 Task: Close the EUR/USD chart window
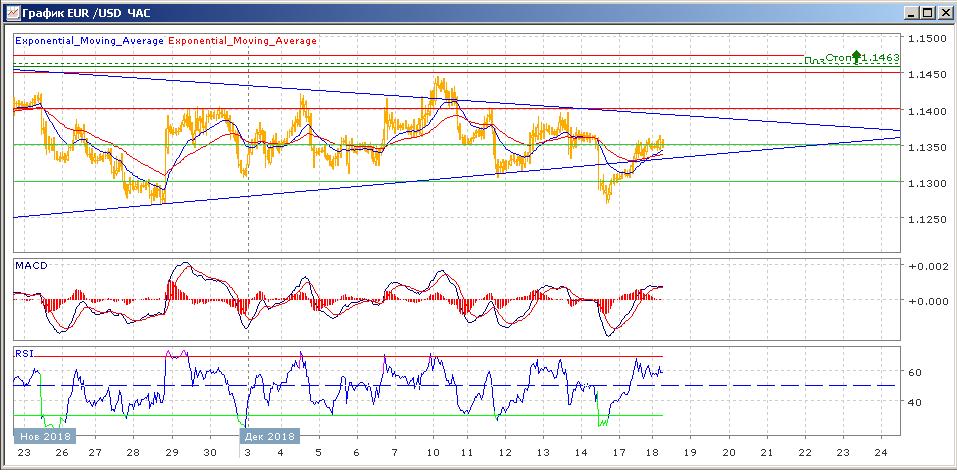click(x=943, y=12)
